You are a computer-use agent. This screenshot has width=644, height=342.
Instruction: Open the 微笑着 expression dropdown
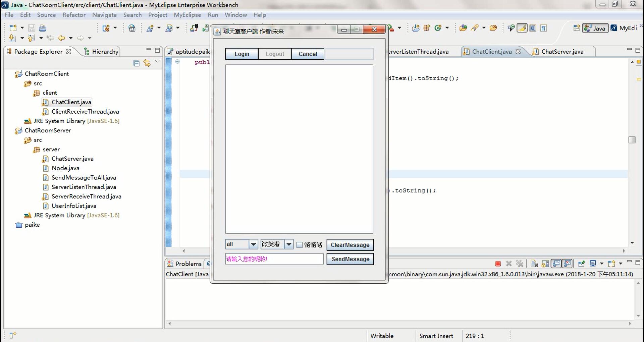coord(289,244)
